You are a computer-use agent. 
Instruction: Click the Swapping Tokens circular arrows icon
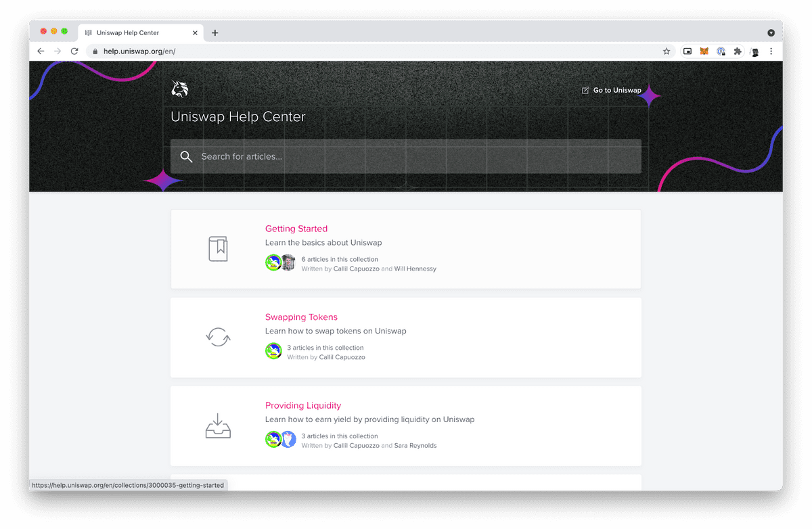pyautogui.click(x=218, y=337)
